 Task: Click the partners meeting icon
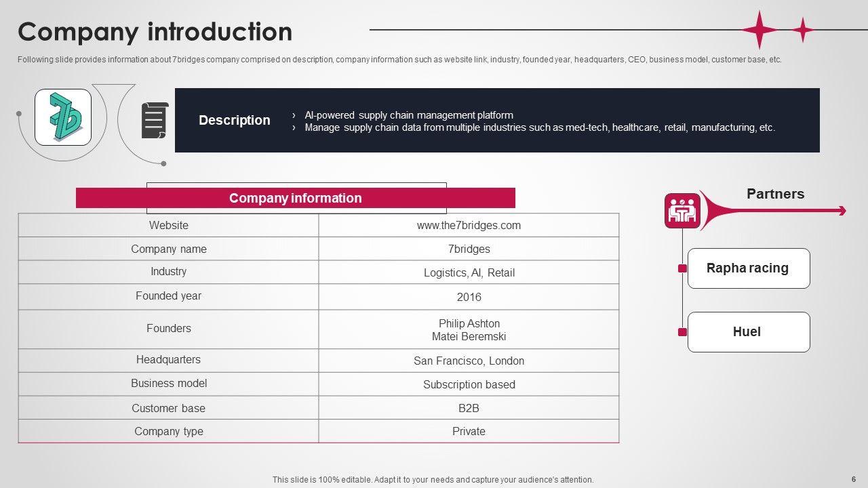pyautogui.click(x=682, y=211)
